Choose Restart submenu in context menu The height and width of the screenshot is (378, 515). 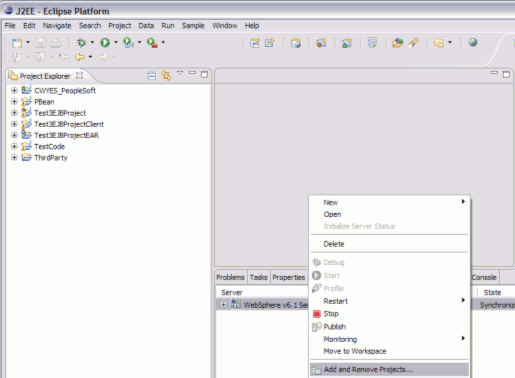(x=390, y=301)
